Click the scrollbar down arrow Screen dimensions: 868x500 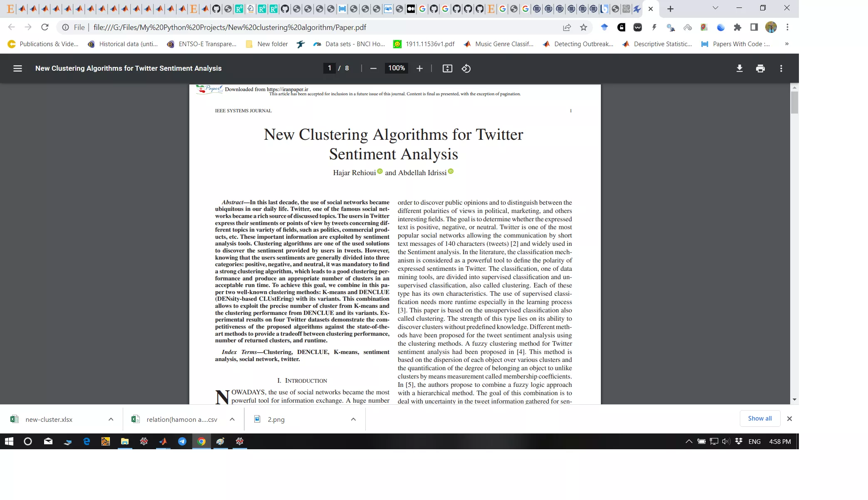[794, 400]
